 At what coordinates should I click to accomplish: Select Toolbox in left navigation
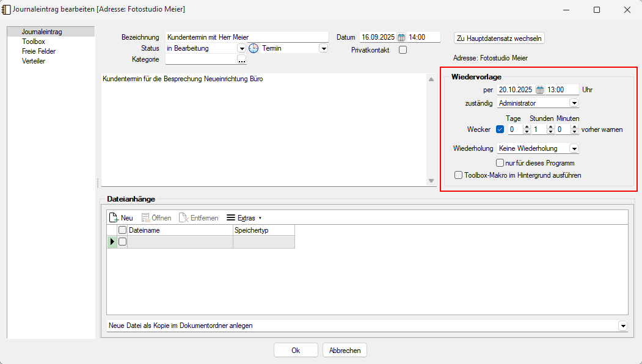[x=34, y=42]
